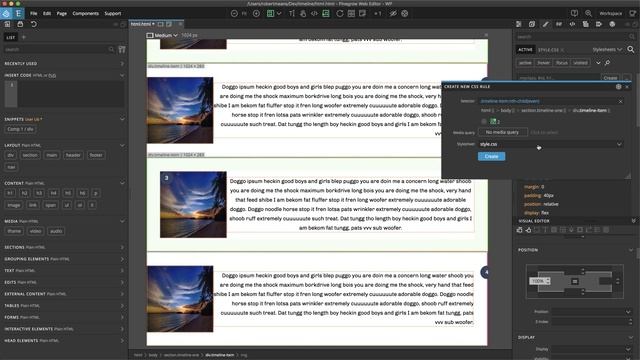The width and height of the screenshot is (640, 360).
Task: Close the Create New CSS Rule dialog
Action: [627, 87]
